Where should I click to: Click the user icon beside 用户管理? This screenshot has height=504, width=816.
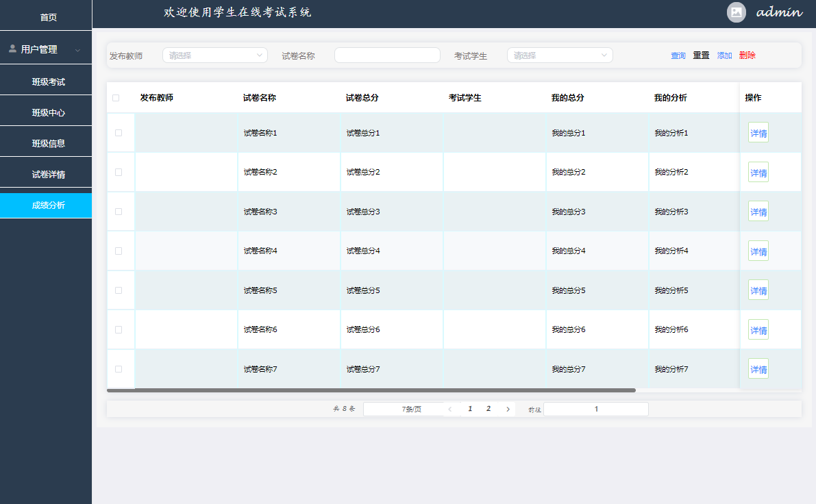pos(12,49)
